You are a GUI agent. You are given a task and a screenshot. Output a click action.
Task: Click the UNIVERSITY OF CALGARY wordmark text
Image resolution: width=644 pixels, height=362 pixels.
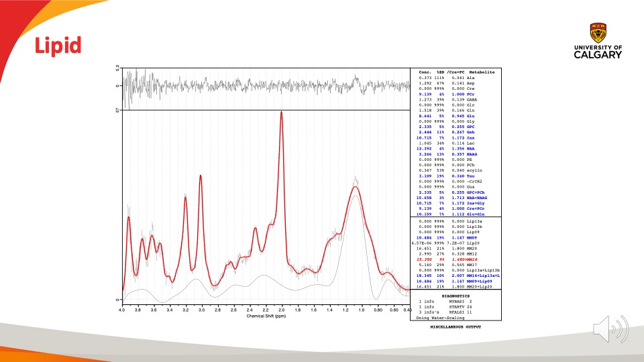pyautogui.click(x=598, y=52)
